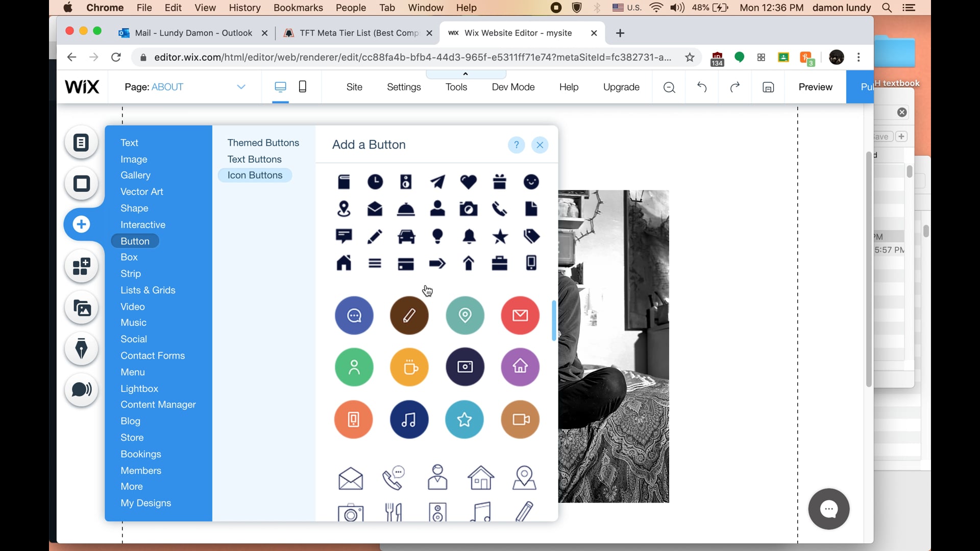Open Wix chat from the sidebar
980x551 pixels.
click(x=81, y=390)
